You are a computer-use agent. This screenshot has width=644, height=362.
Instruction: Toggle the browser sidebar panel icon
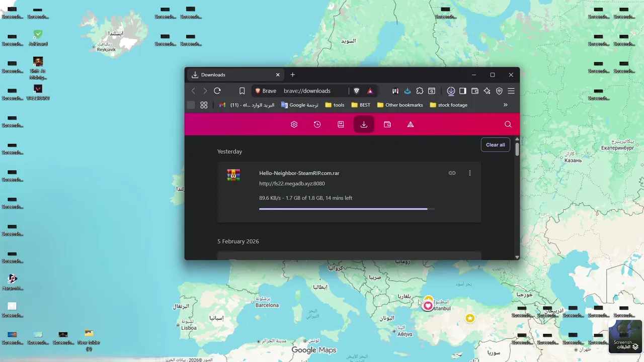[462, 91]
